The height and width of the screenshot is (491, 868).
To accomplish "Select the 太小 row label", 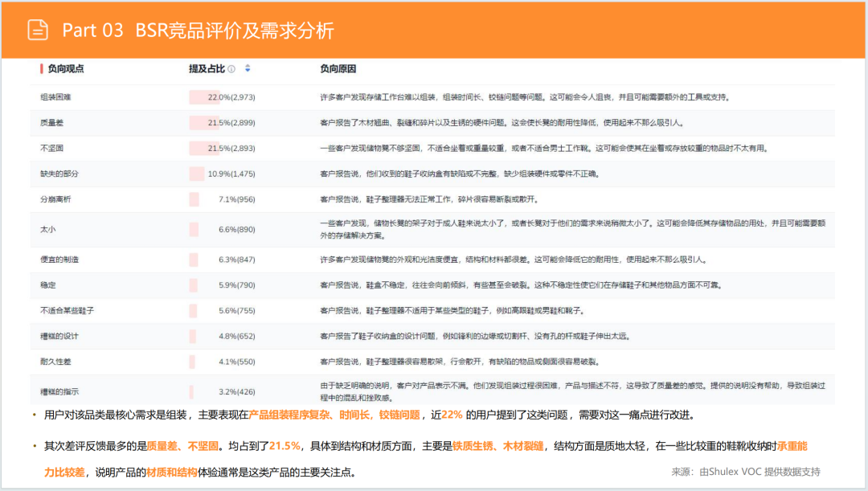I will (47, 229).
